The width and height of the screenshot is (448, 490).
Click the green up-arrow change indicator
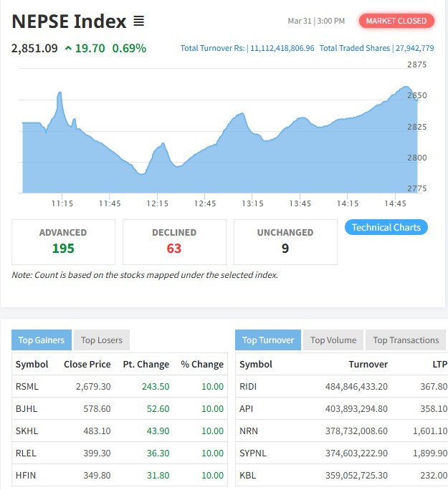68,49
